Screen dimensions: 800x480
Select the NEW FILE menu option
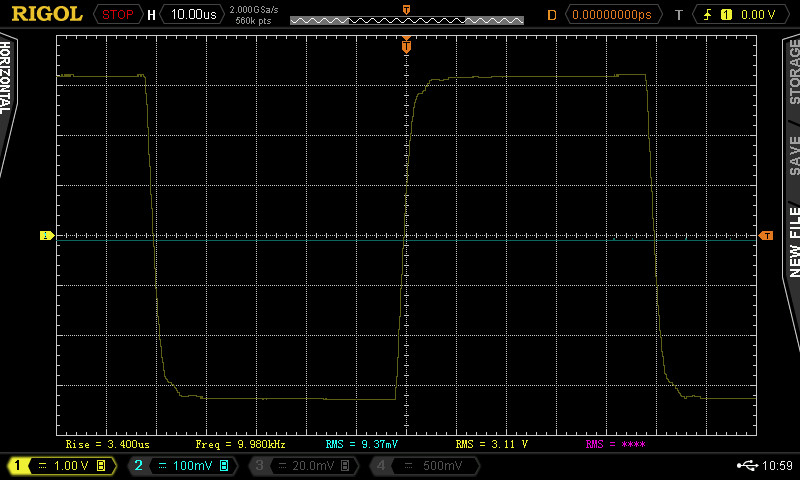[793, 240]
